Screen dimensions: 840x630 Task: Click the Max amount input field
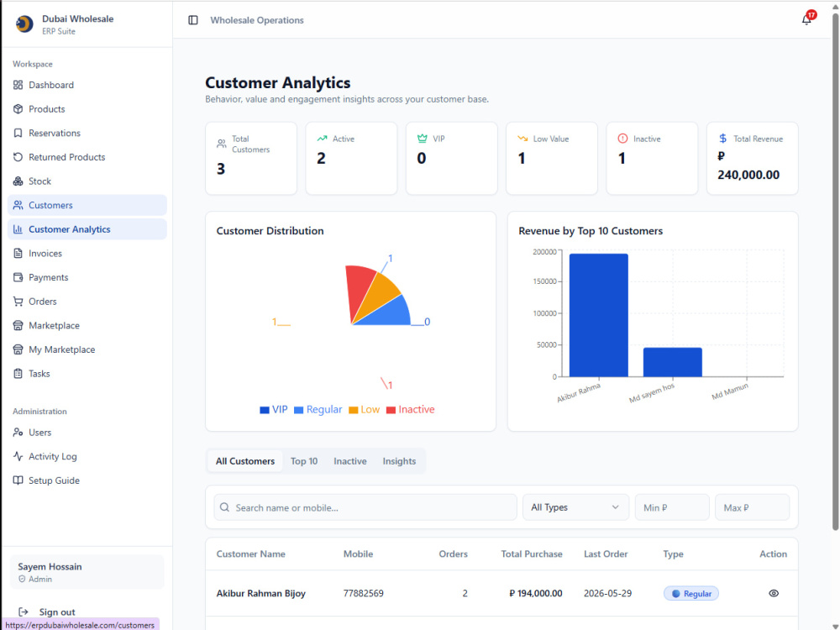752,507
